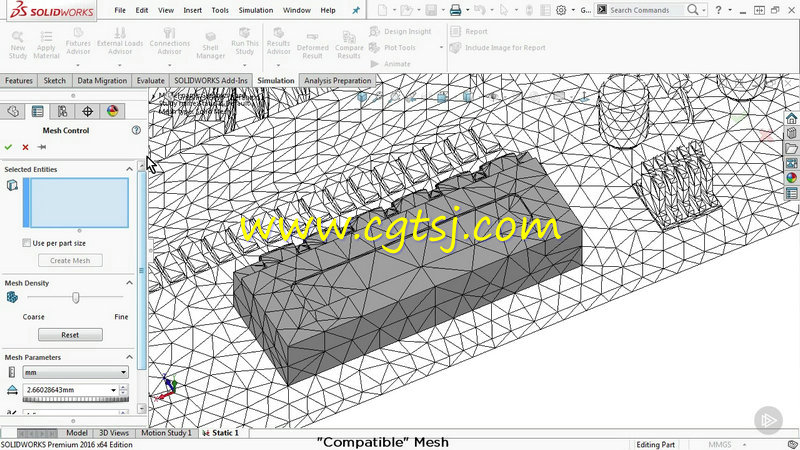Open Appearances color ball in task pane
This screenshot has width=800, height=450.
791,178
